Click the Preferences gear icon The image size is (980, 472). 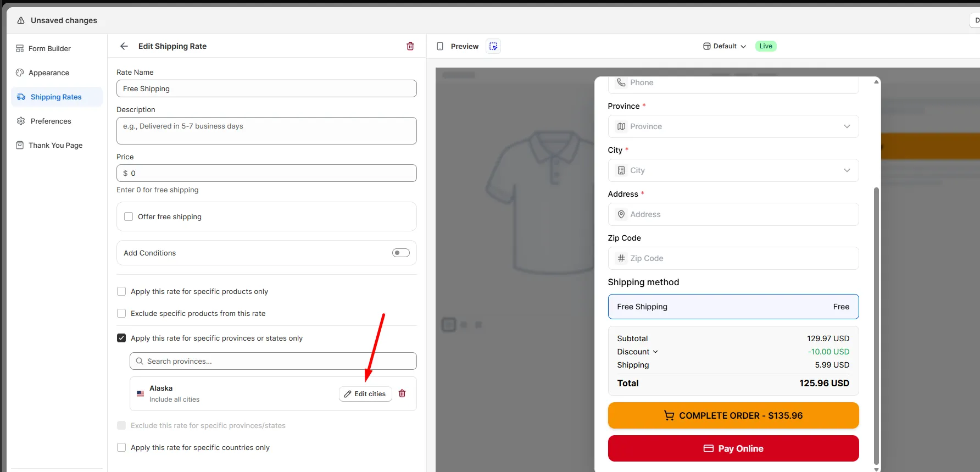click(x=21, y=121)
